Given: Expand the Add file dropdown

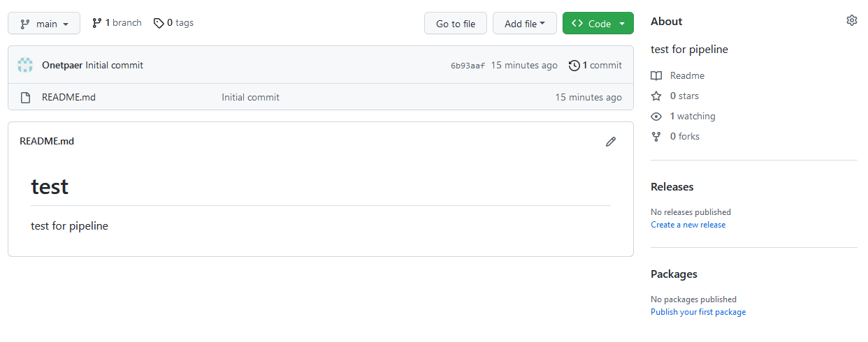Looking at the screenshot, I should [x=525, y=23].
